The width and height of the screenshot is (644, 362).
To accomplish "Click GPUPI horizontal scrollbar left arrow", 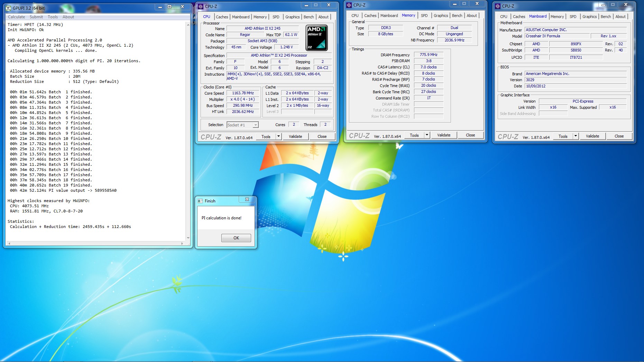I will pyautogui.click(x=9, y=244).
